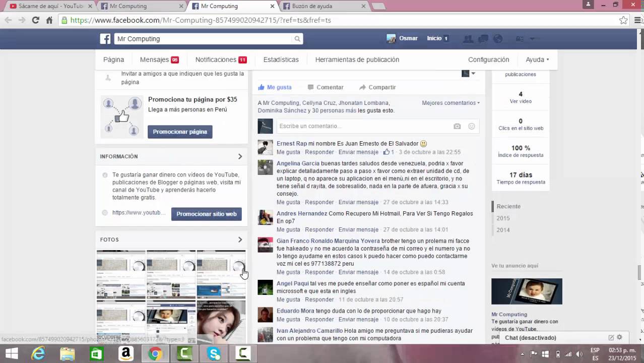This screenshot has height=363, width=644.
Task: Open the Facebook logo home icon
Action: pyautogui.click(x=105, y=39)
